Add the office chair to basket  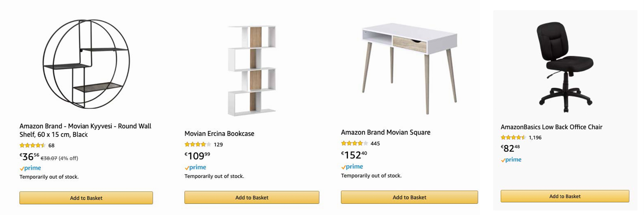pyautogui.click(x=565, y=196)
